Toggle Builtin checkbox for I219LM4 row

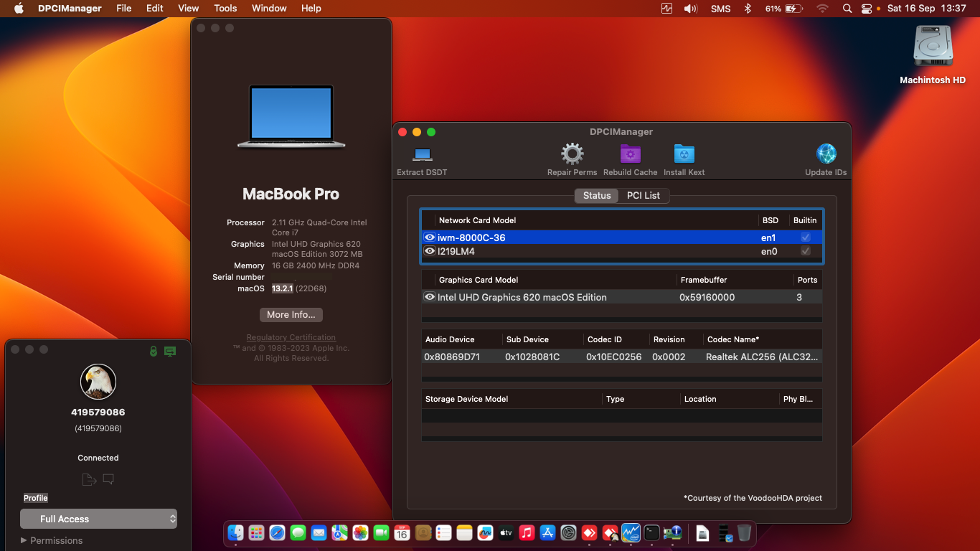pos(806,251)
